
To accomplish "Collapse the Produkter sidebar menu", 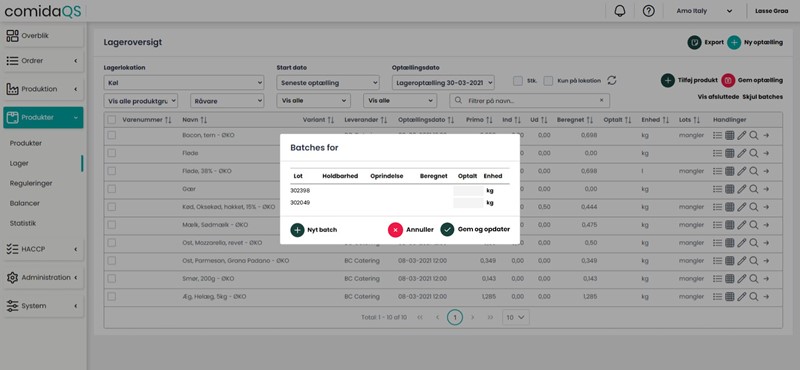I will (43, 117).
